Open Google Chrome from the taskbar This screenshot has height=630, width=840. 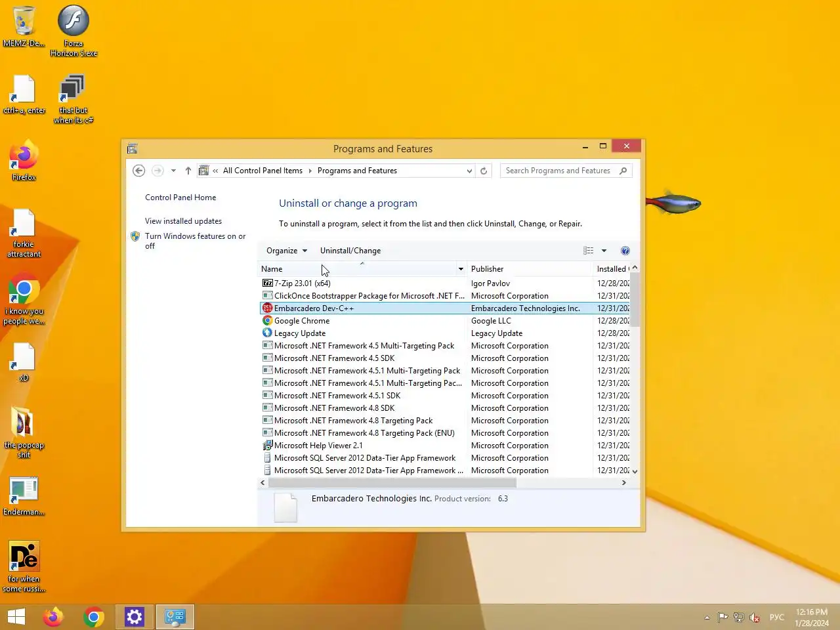(94, 617)
